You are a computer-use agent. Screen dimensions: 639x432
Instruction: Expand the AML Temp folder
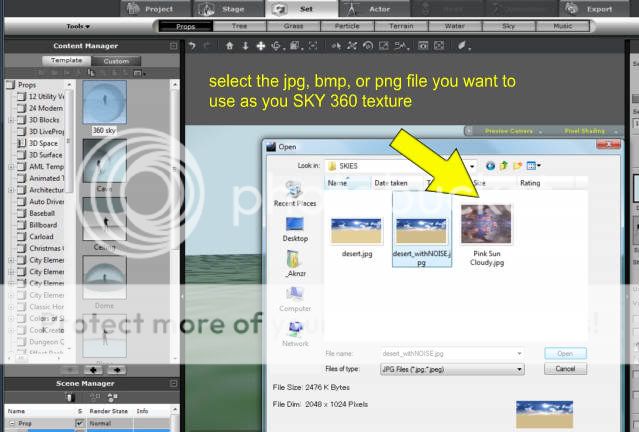click(11, 167)
